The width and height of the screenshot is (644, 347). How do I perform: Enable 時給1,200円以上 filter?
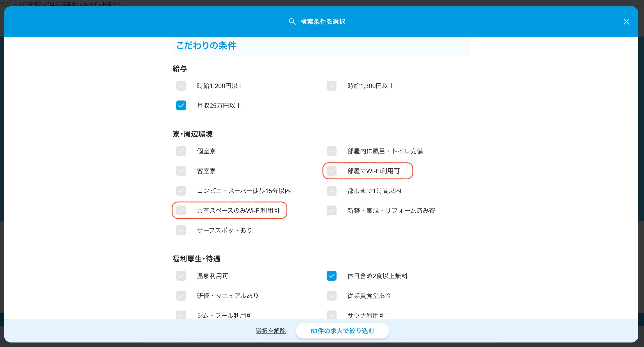(x=181, y=85)
